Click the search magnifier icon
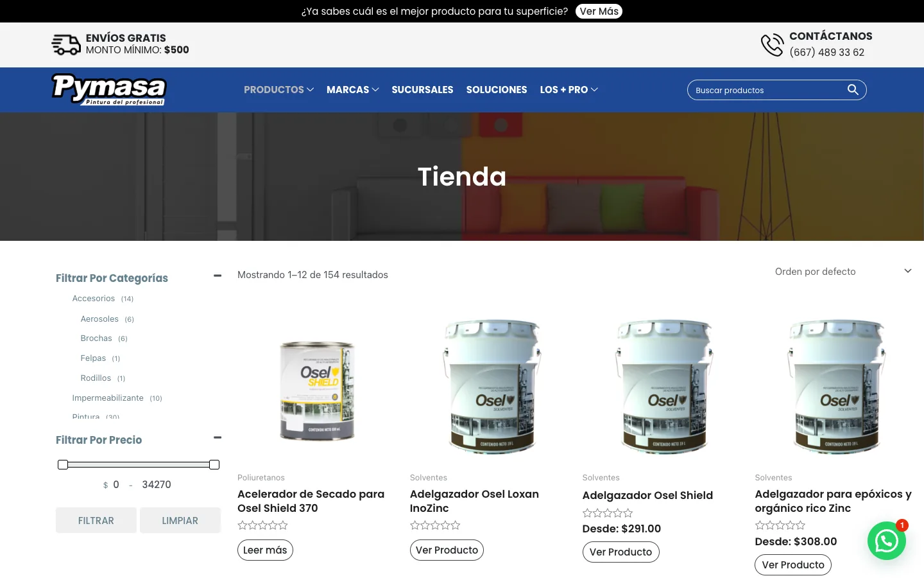The height and width of the screenshot is (578, 924). [853, 90]
